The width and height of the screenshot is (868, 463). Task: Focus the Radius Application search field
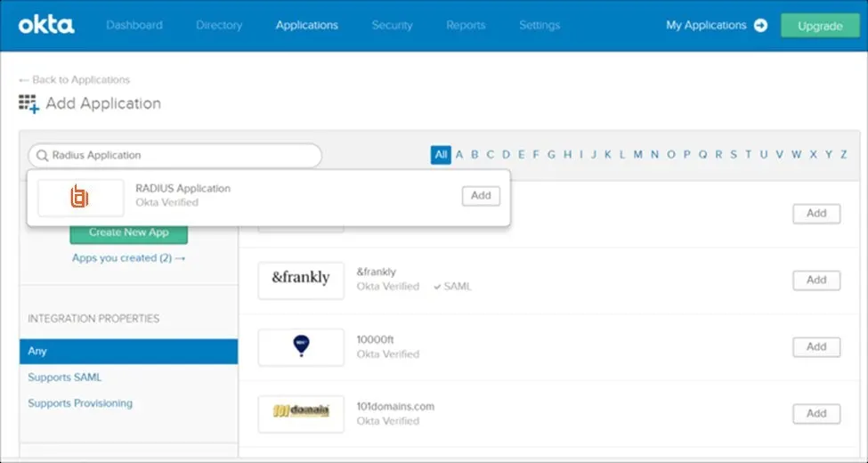pyautogui.click(x=174, y=156)
